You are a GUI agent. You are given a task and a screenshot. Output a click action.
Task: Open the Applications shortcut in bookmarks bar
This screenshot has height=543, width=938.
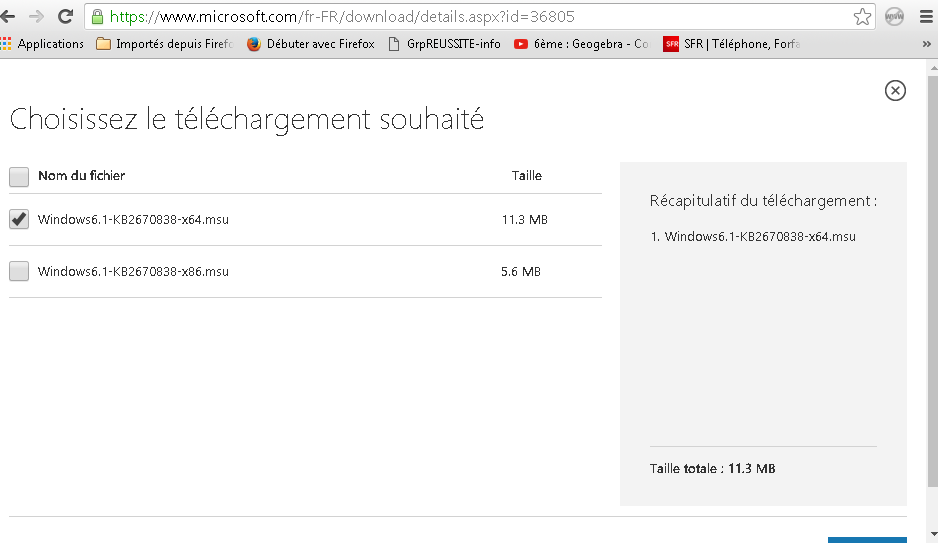[x=42, y=44]
